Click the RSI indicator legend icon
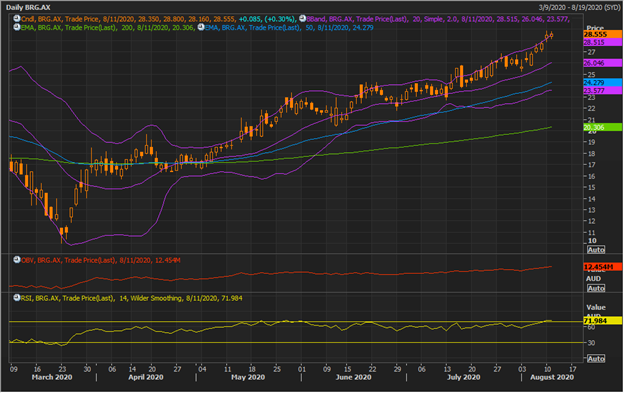Screen dimensions: 624x393 coord(17,298)
